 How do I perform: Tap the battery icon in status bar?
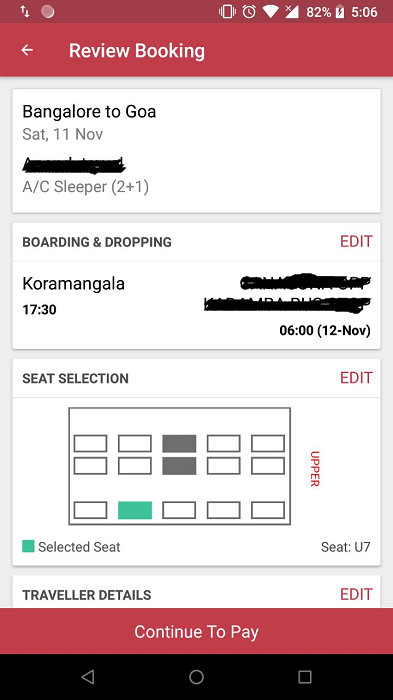pyautogui.click(x=340, y=12)
